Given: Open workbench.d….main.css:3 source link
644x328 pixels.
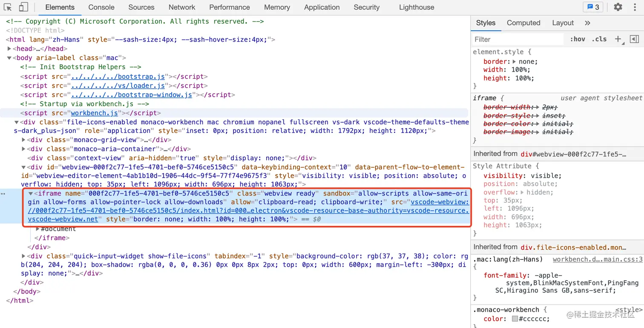Looking at the screenshot, I should [598, 259].
